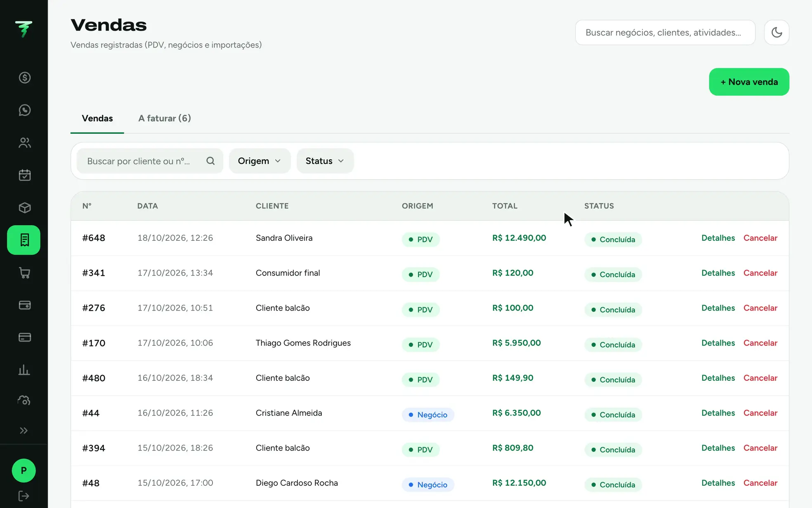The image size is (812, 508).
Task: Open the settings gear sidebar icon
Action: [x=24, y=400]
